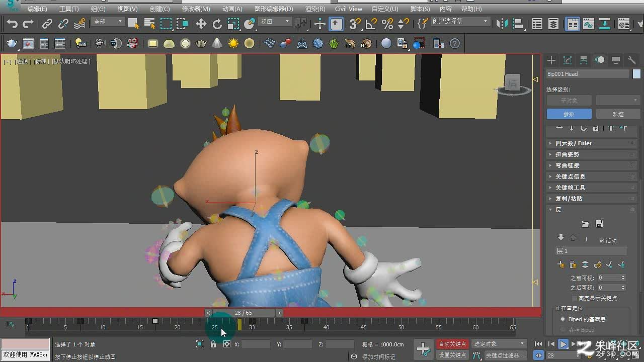Switch to the Display panel tab
The height and width of the screenshot is (362, 644).
coord(616,60)
